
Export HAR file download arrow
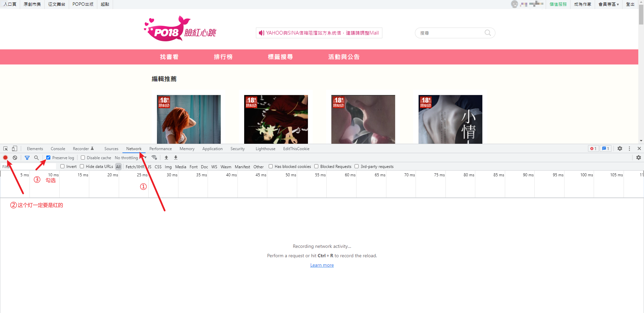176,158
